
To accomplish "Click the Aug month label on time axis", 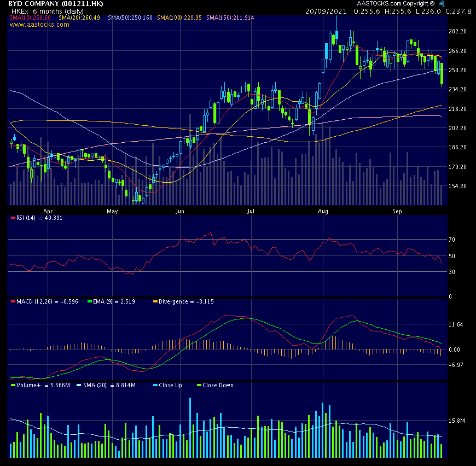I will (x=323, y=212).
